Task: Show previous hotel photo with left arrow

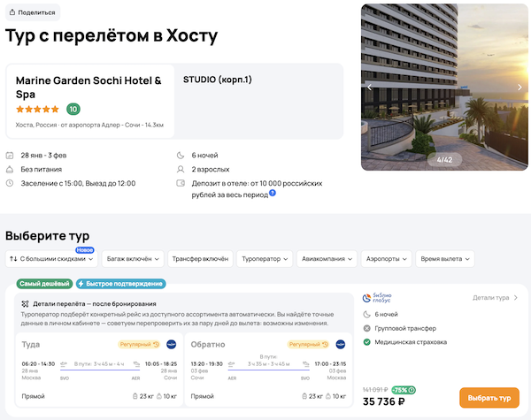Action: pyautogui.click(x=370, y=87)
